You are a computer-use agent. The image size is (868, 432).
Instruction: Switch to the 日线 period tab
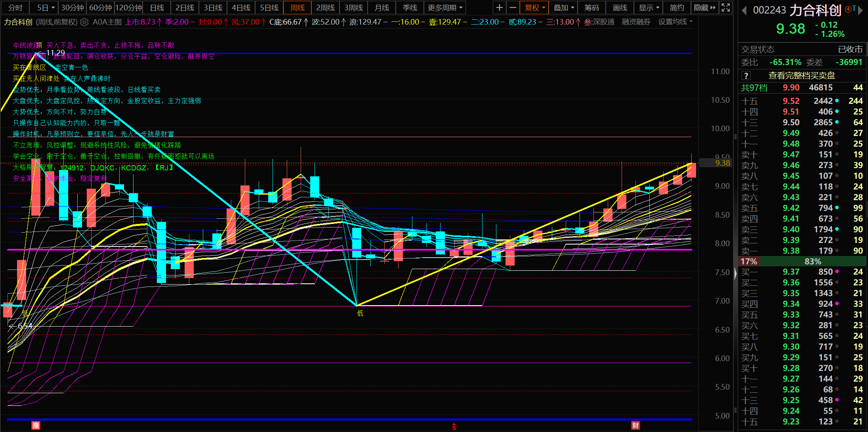[x=157, y=8]
